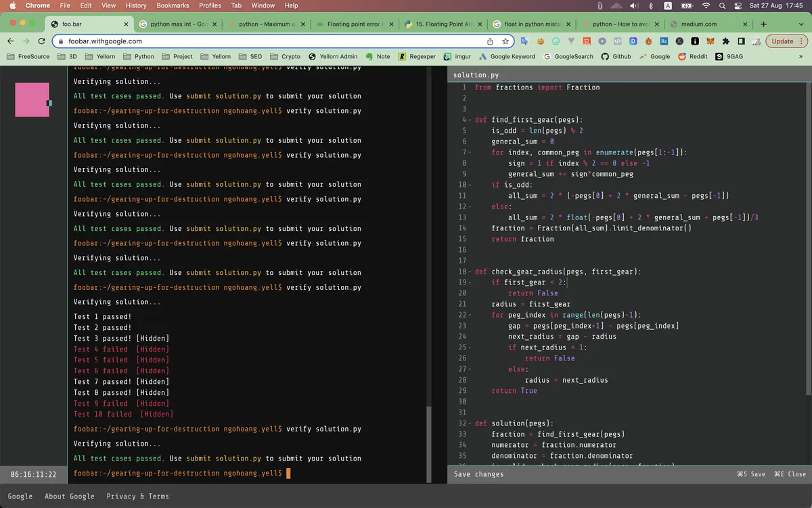
Task: Open the Bluetooth menu bar icon
Action: (x=650, y=5)
